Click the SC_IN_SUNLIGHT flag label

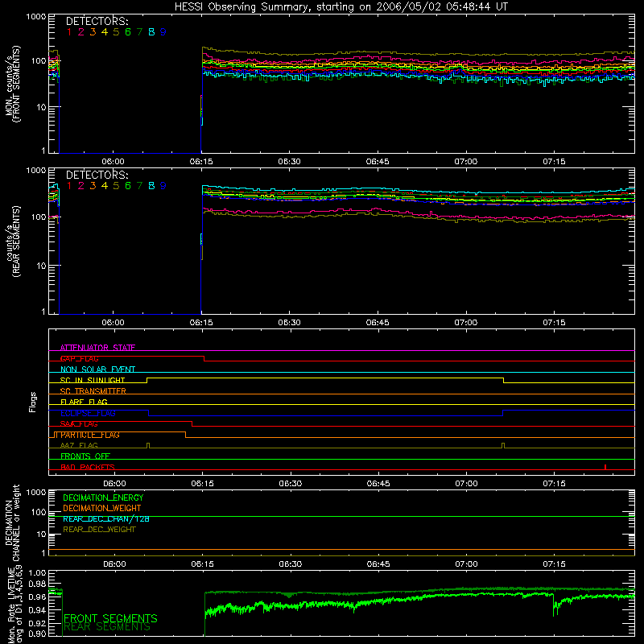(93, 380)
